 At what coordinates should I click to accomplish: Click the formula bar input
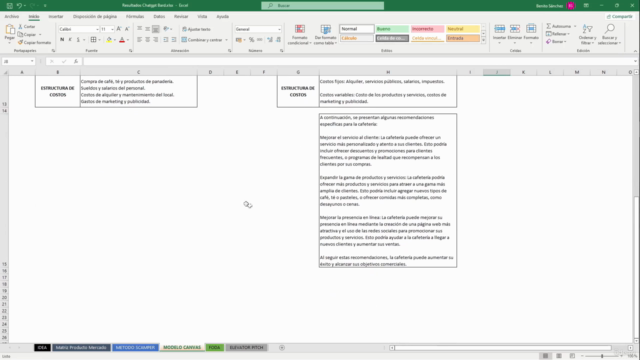359,61
